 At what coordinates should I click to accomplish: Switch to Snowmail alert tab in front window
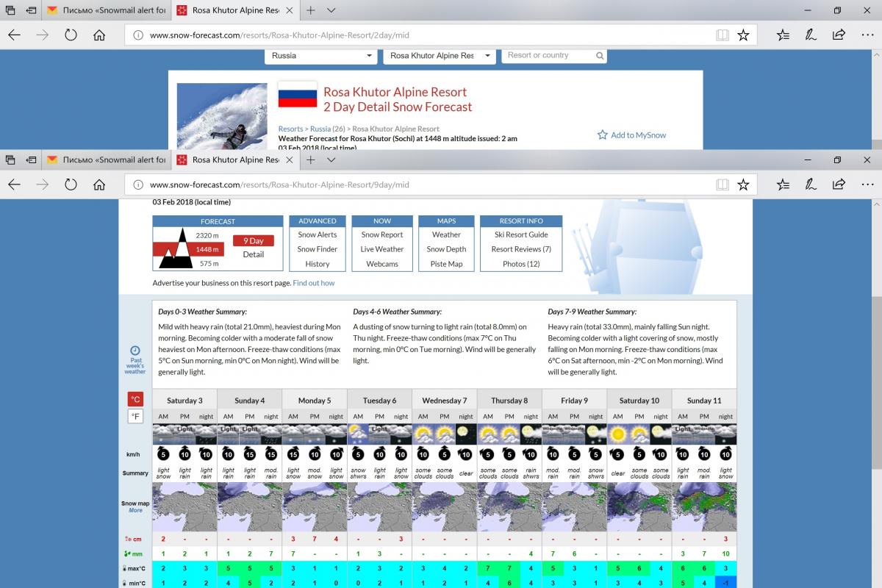tap(106, 159)
